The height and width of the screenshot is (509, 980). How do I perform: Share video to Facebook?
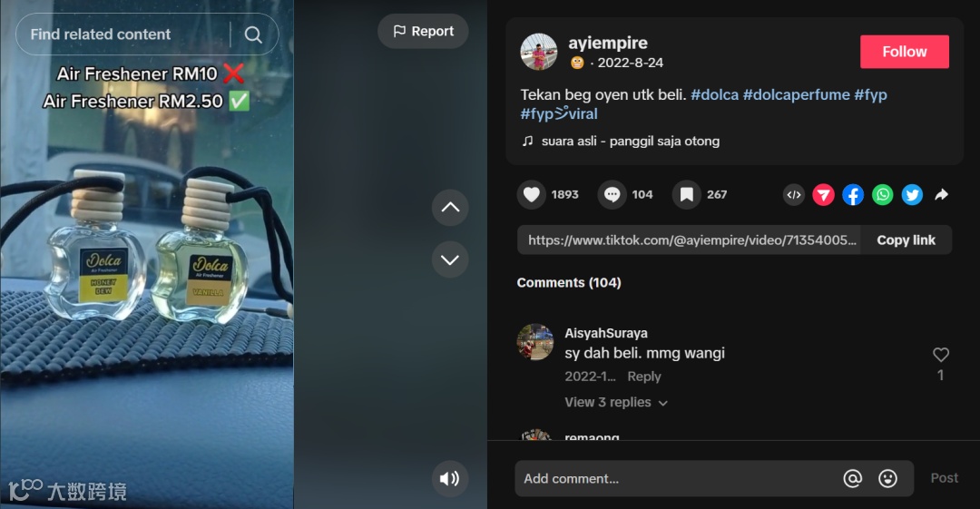tap(853, 194)
